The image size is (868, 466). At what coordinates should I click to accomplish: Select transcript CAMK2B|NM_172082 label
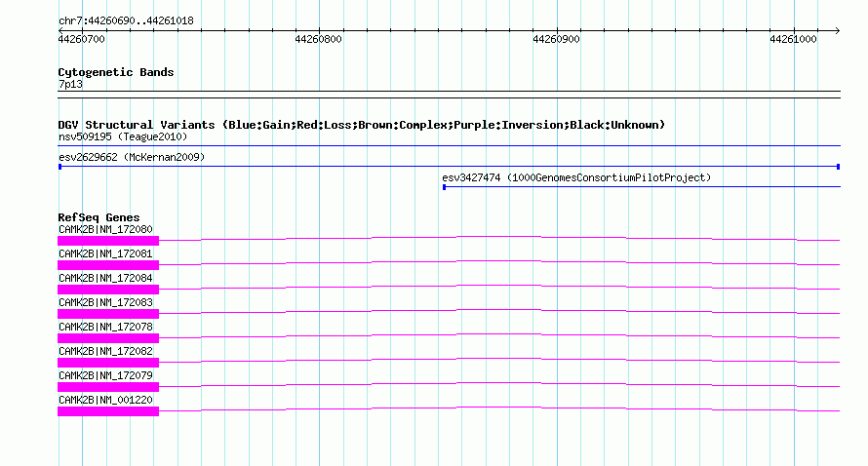tap(105, 351)
